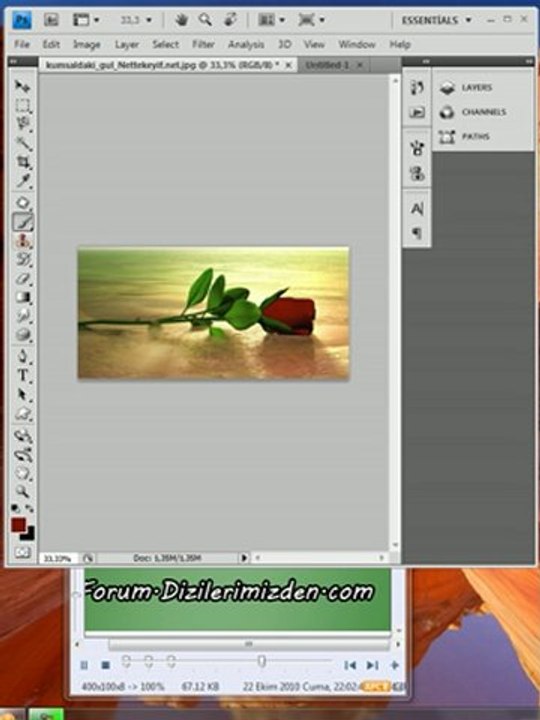Open the Character panel icon
Screen dimensions: 540x720
(x=417, y=209)
